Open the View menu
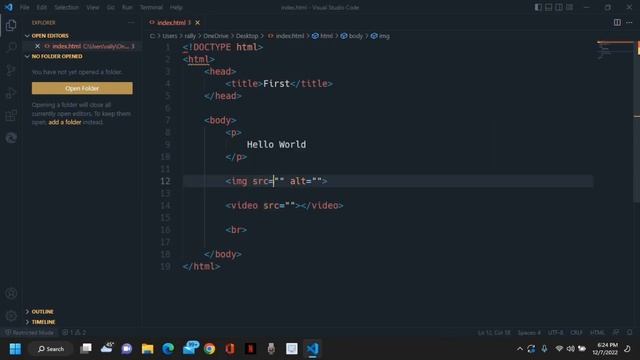 tap(93, 7)
